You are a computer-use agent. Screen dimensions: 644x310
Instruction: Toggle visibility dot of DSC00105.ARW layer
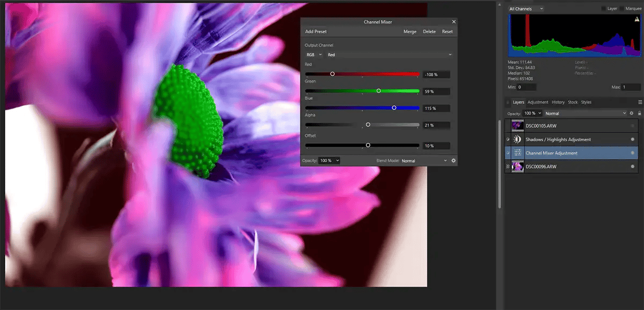click(632, 126)
